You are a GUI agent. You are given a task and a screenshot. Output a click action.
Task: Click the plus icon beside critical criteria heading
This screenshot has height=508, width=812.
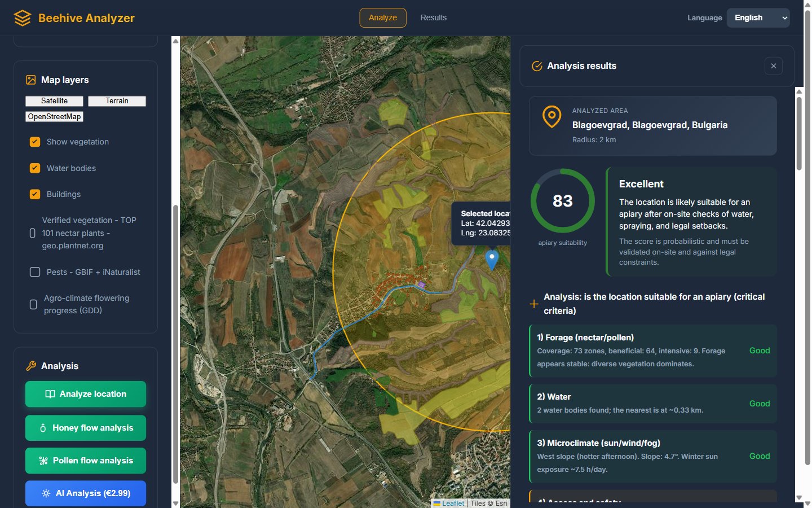534,304
